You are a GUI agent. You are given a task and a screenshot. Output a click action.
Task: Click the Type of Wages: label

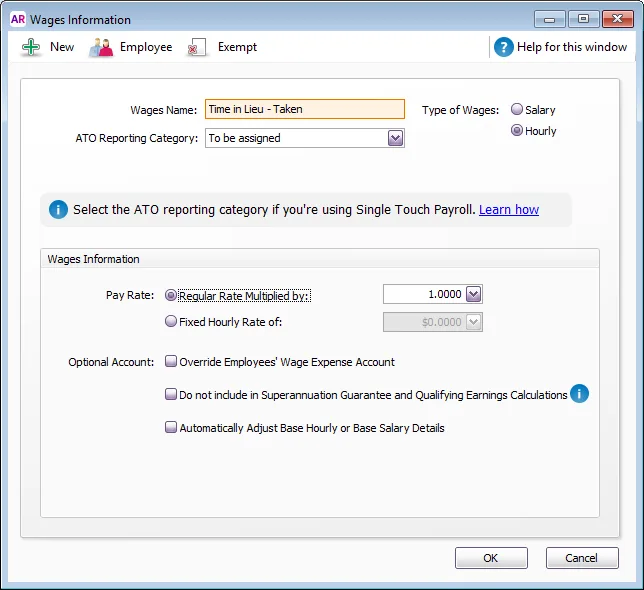(x=460, y=110)
